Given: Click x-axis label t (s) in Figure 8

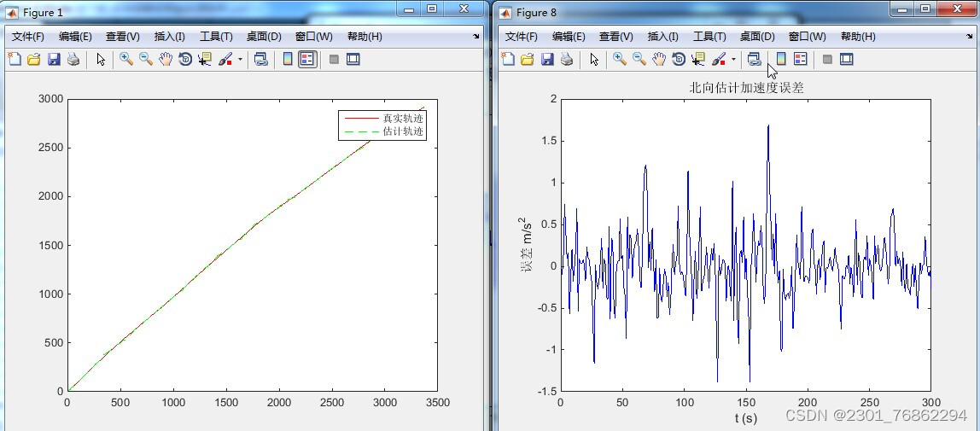Looking at the screenshot, I should (x=745, y=418).
